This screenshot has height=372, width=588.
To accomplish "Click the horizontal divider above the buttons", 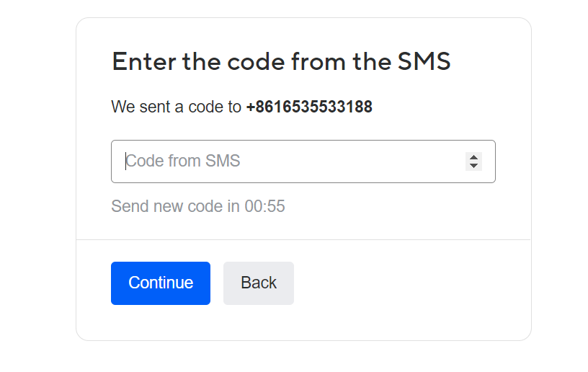I will (303, 239).
